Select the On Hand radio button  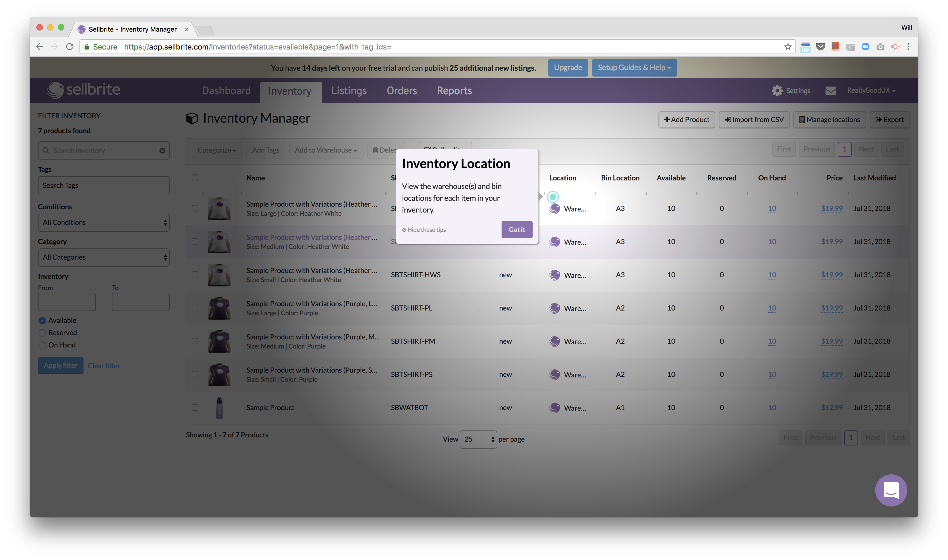[42, 345]
